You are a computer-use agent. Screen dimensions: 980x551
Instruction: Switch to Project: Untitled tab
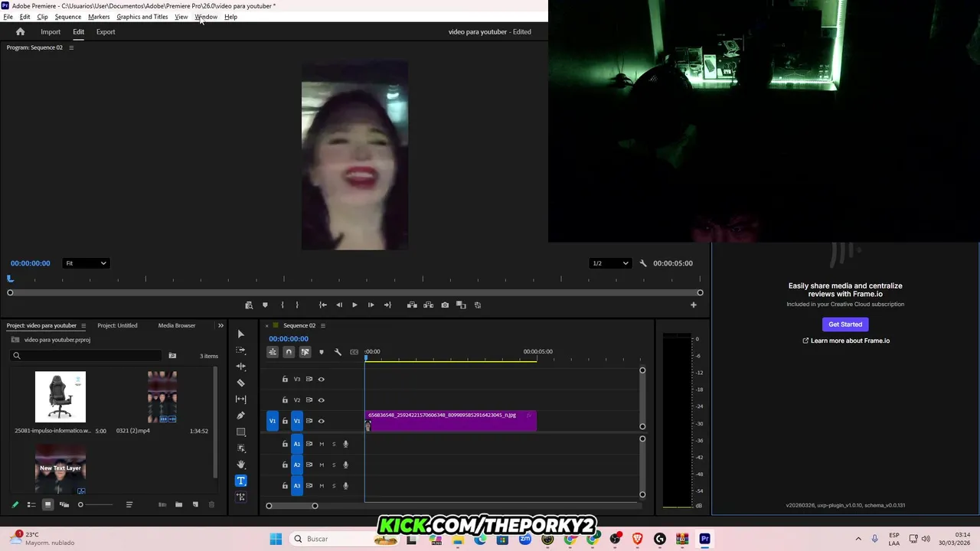coord(117,326)
